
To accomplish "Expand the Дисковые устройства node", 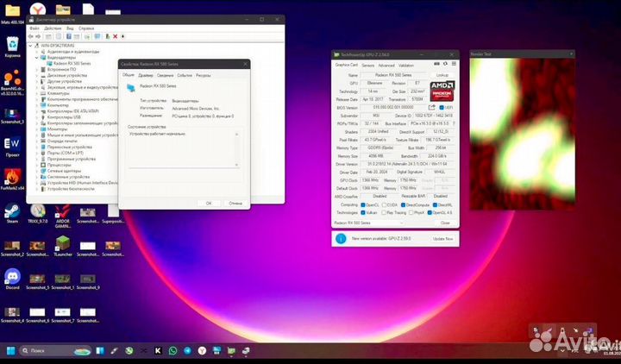I will (x=37, y=75).
